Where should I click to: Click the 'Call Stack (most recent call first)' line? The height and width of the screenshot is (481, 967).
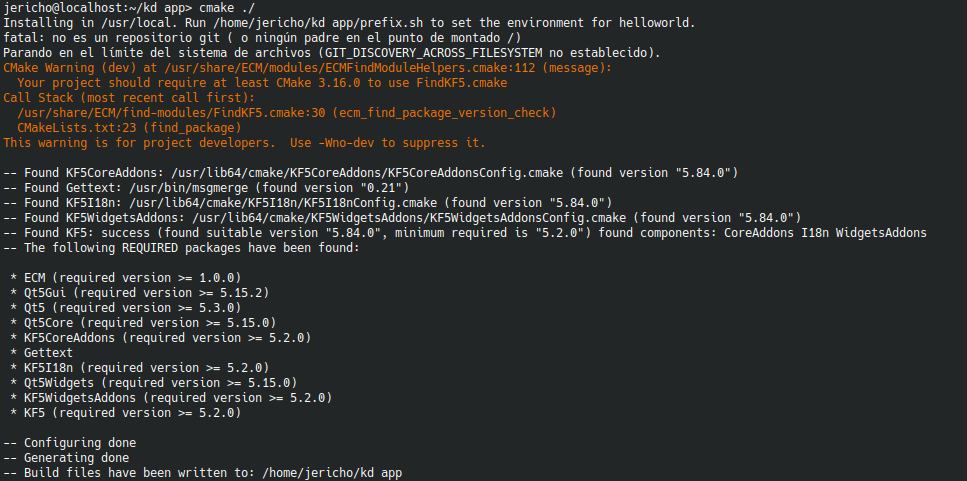[129, 98]
